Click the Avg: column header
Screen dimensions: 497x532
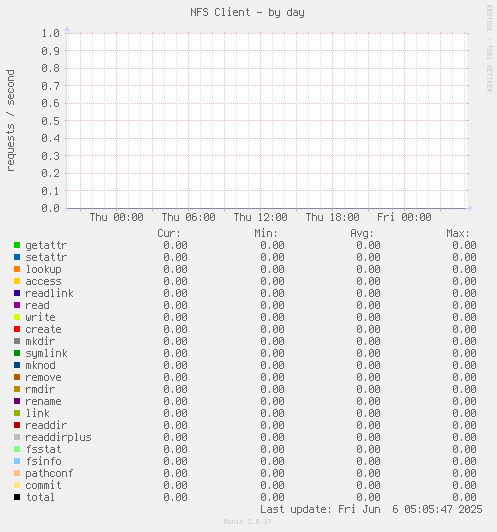[x=362, y=233]
